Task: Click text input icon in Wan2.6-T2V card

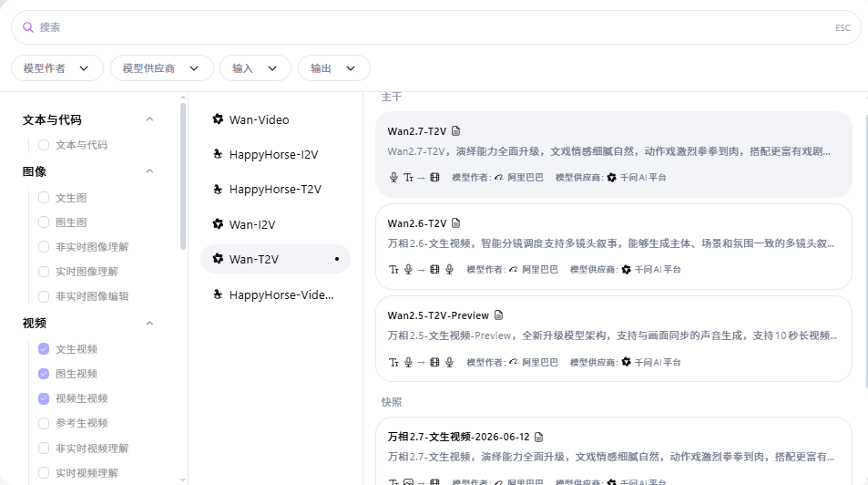Action: [x=393, y=269]
